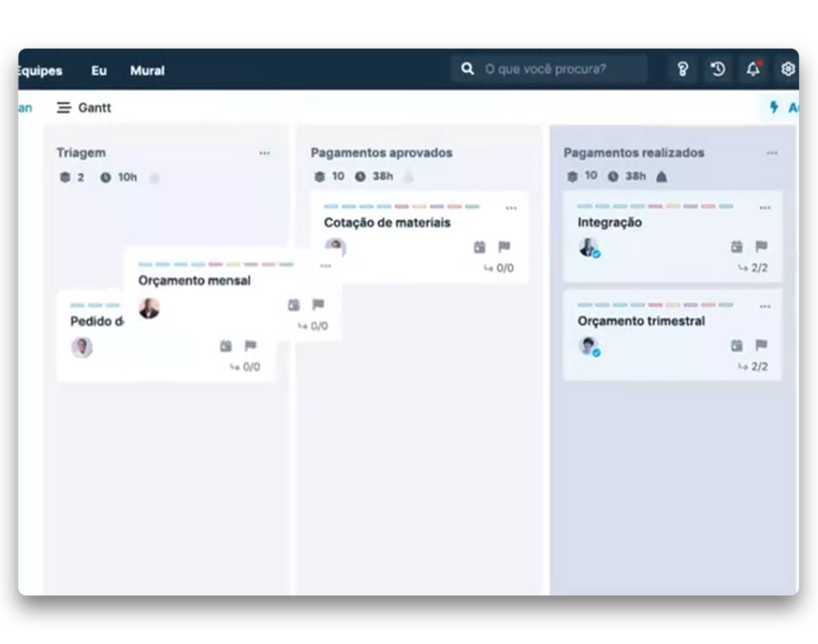Open the notifications bell icon

click(x=752, y=70)
